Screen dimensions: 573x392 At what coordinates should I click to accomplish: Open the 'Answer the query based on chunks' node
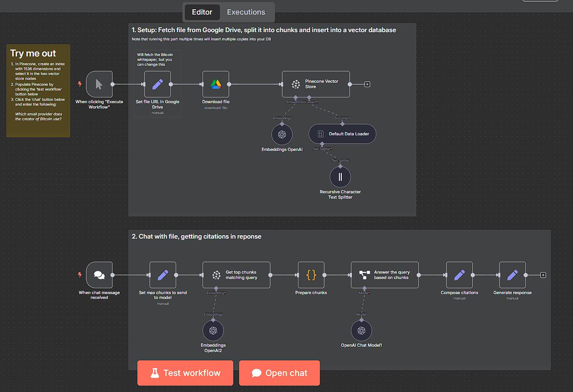coord(385,275)
